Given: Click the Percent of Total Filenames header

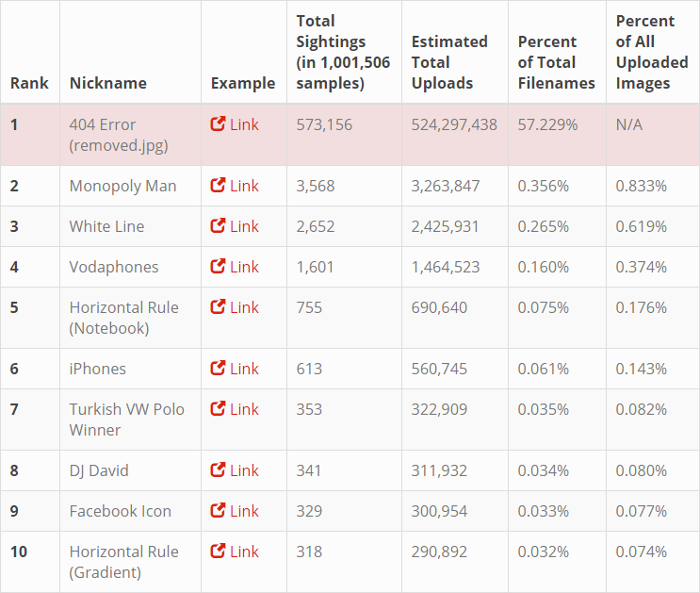Looking at the screenshot, I should pyautogui.click(x=556, y=62).
